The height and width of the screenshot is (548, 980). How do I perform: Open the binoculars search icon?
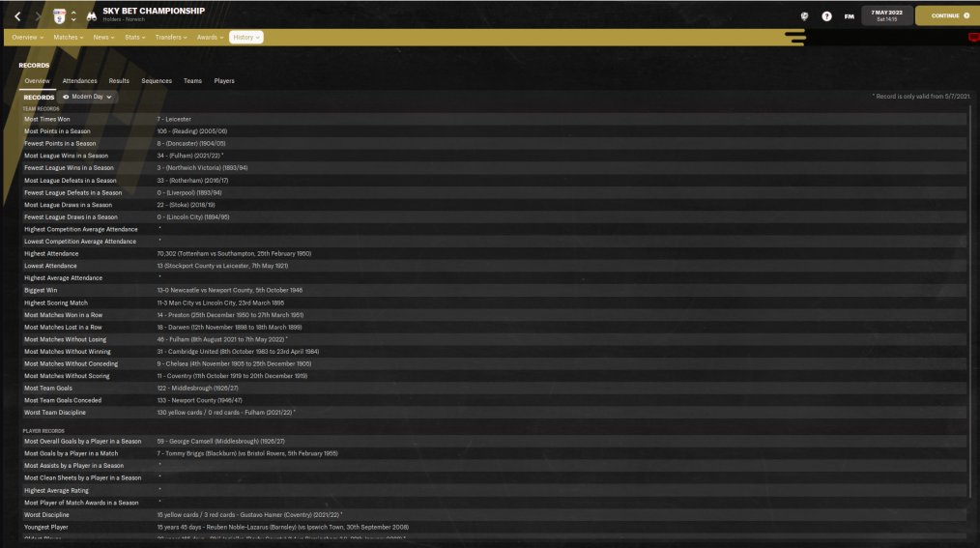point(92,16)
